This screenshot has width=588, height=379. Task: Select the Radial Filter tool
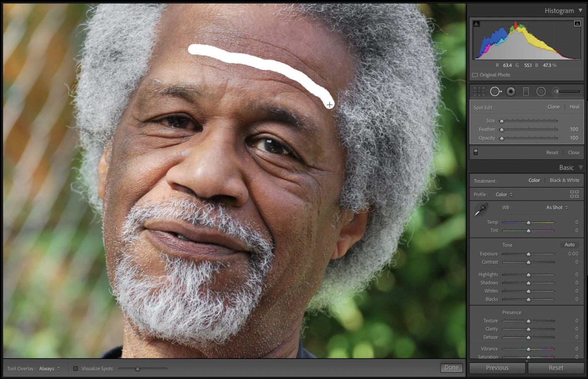pyautogui.click(x=541, y=91)
